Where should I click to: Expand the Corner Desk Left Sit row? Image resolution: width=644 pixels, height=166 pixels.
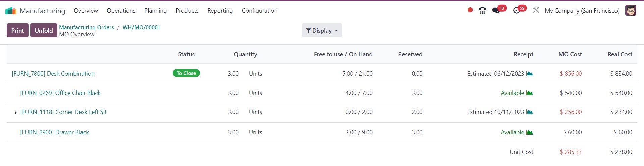click(15, 113)
